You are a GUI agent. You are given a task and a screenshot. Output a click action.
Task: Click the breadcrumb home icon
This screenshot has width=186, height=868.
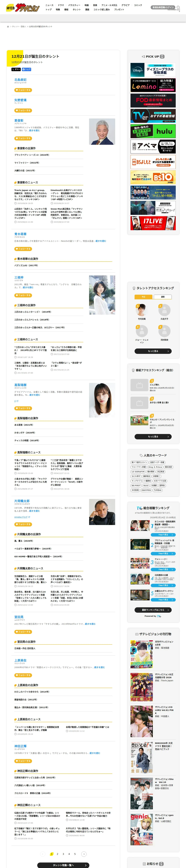click(8, 26)
